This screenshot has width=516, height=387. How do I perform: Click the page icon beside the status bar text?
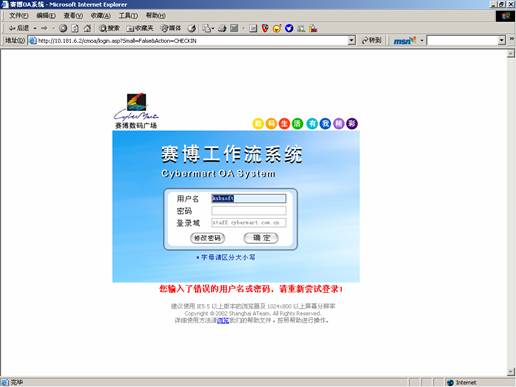[x=5, y=382]
